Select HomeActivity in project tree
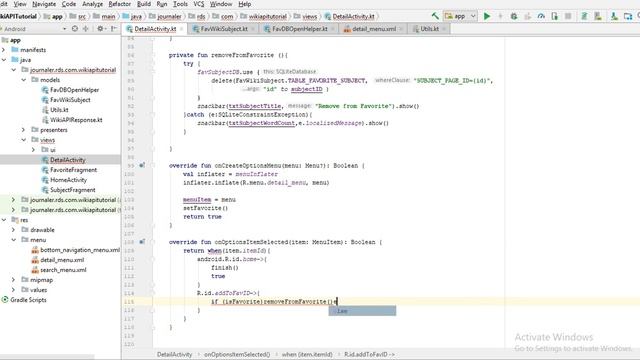This screenshot has width=640, height=360. (68, 180)
